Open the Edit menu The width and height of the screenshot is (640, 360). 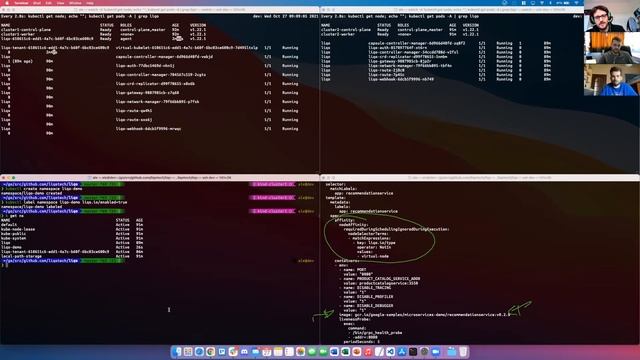(49, 3)
